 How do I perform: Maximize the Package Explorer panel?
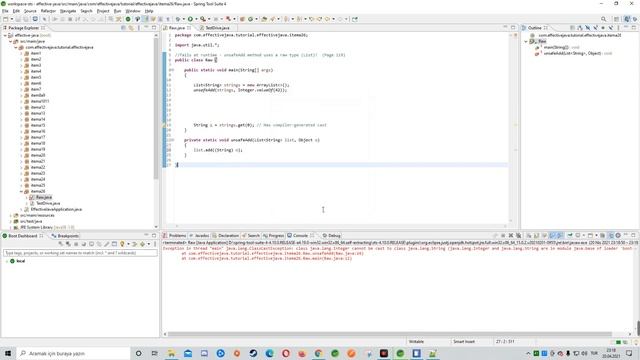(154, 28)
